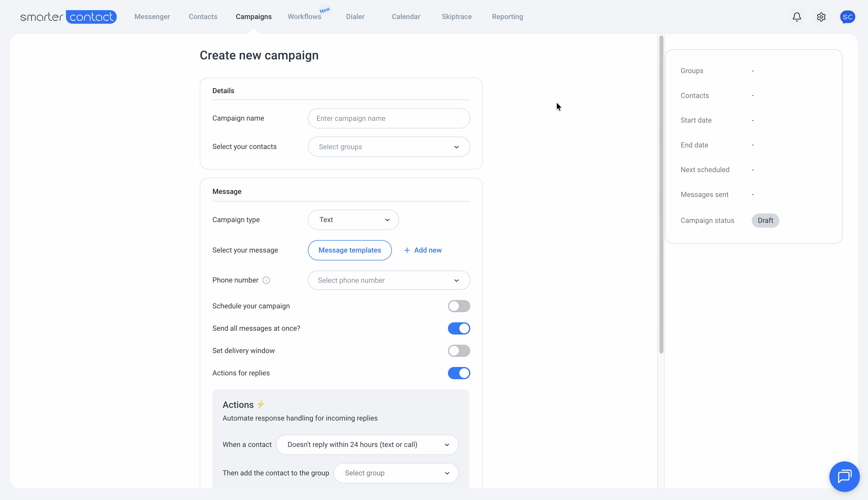Click the Messages sent summary label
Screen dimensions: 868x500
coord(704,195)
